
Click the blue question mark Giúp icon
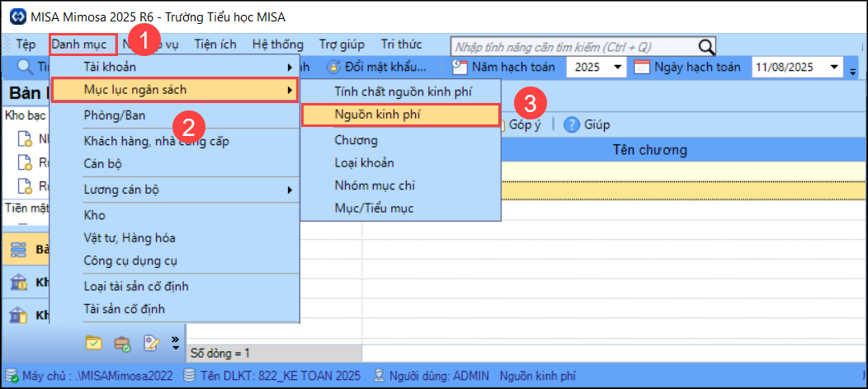click(x=571, y=125)
